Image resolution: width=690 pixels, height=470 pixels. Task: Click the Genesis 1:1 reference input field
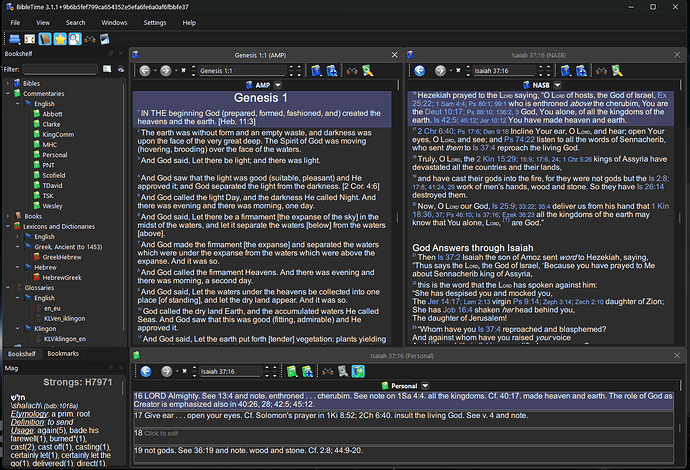[x=242, y=70]
